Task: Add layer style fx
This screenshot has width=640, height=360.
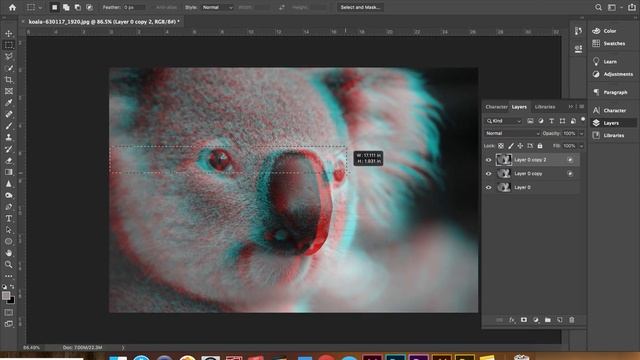Action: [x=511, y=320]
